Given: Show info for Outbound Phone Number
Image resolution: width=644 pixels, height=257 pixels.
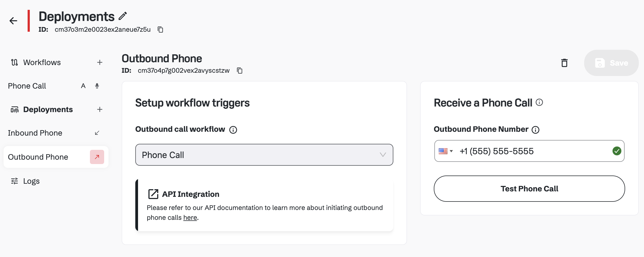Looking at the screenshot, I should pos(535,130).
